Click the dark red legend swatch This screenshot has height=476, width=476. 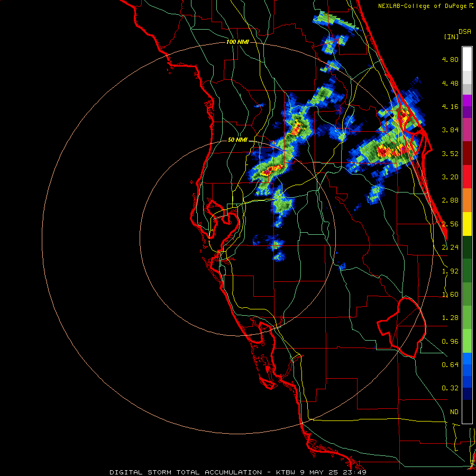click(467, 153)
